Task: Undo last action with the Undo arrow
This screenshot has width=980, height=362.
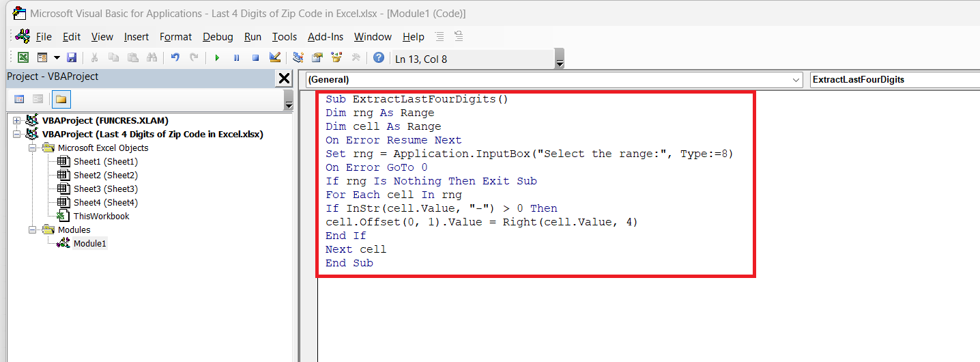Action: [175, 58]
